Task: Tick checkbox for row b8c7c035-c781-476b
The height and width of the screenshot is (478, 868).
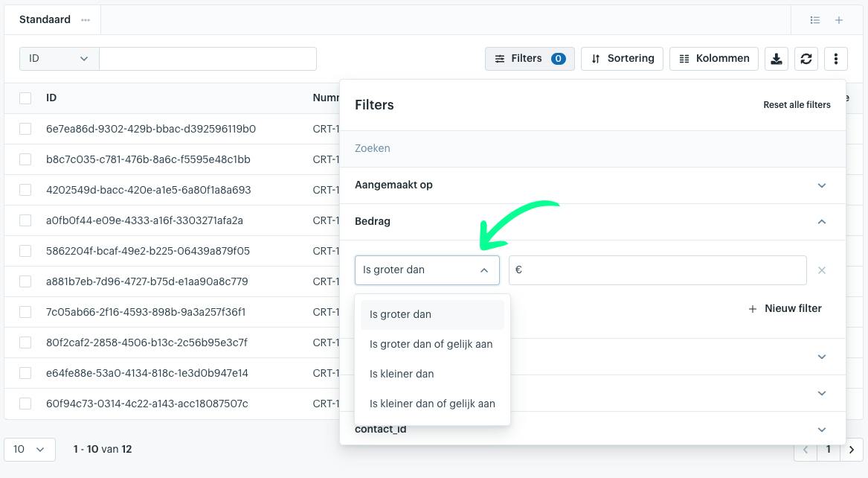Action: pos(25,159)
